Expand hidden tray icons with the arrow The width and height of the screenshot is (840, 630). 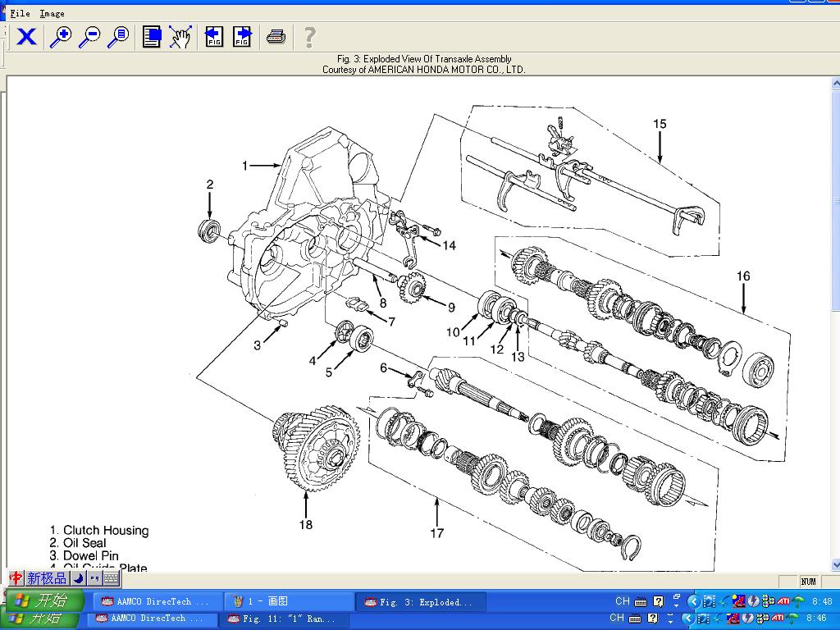pos(693,601)
